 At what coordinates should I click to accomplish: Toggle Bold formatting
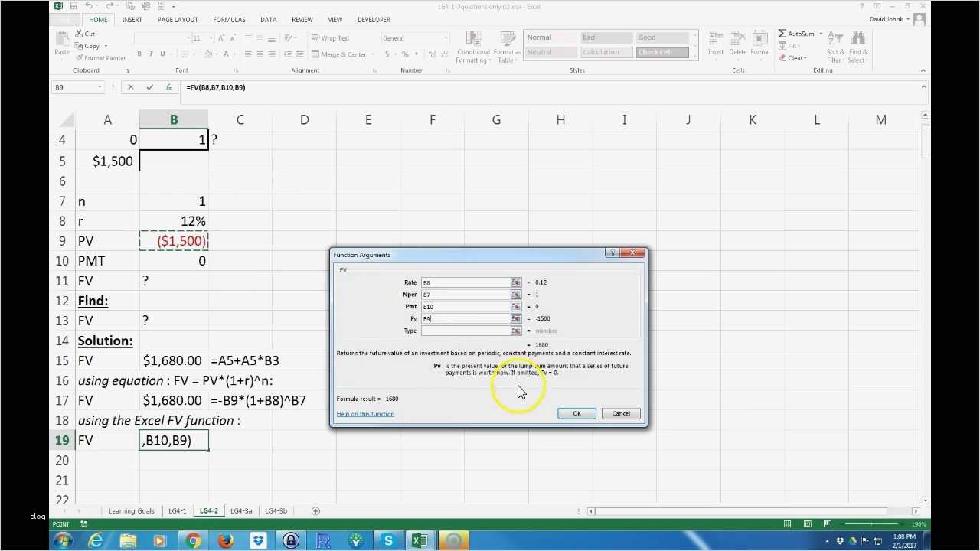139,54
